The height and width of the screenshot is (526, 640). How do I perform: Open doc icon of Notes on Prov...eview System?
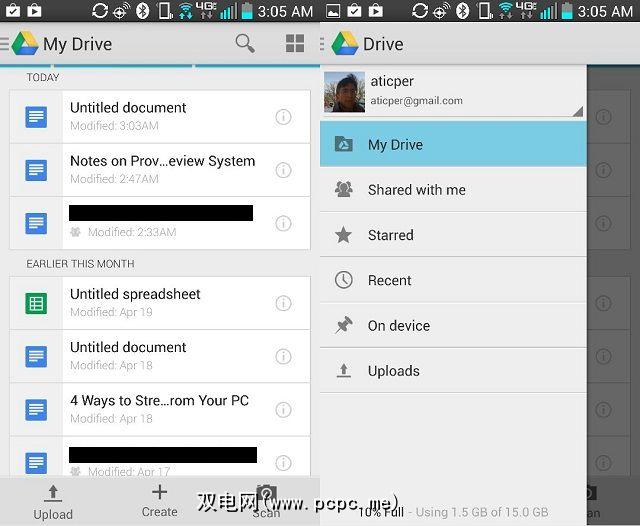(36, 170)
